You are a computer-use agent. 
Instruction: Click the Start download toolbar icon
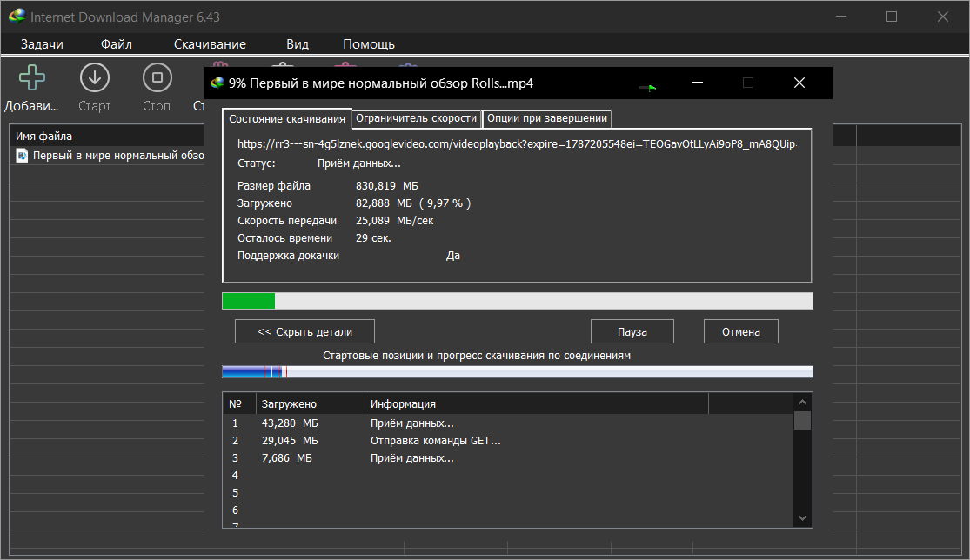[95, 78]
